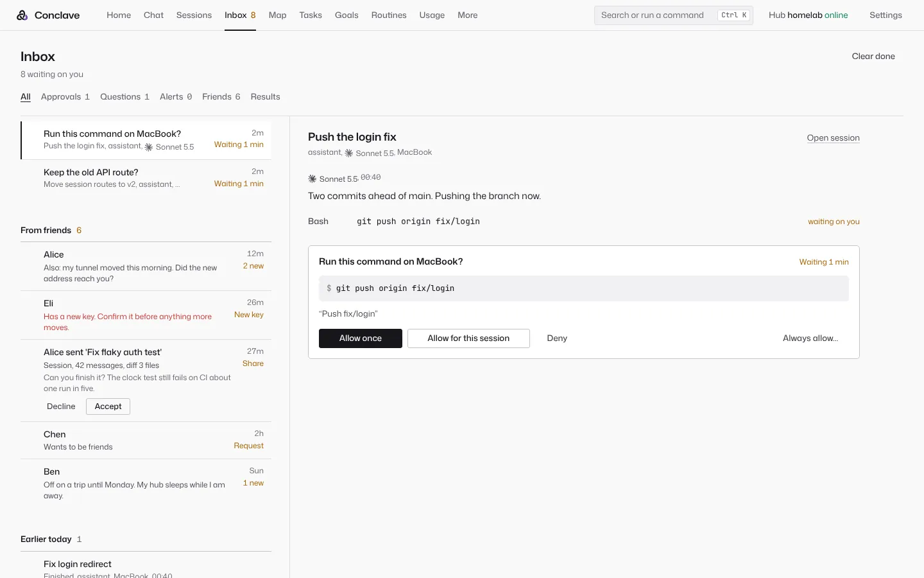
Task: Deny the git push command
Action: [557, 338]
